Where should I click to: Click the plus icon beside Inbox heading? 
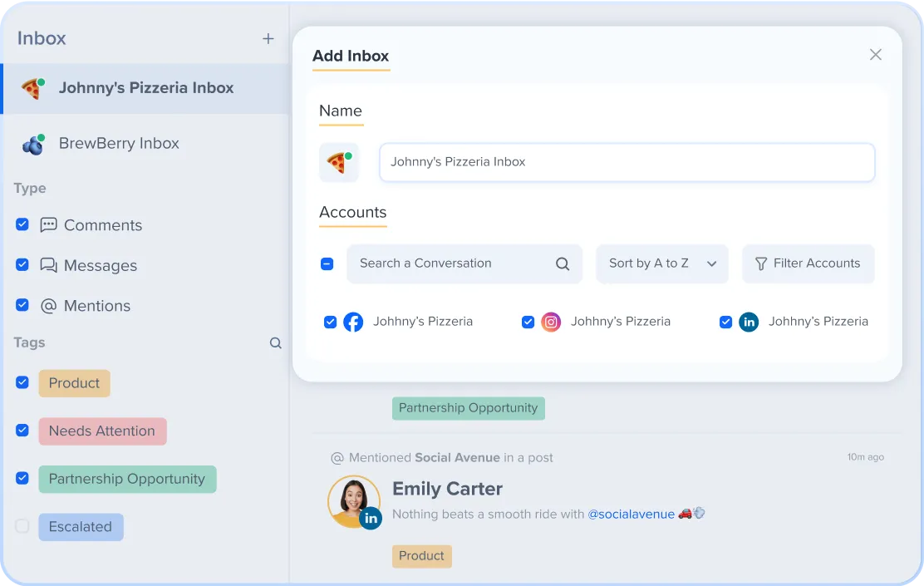pyautogui.click(x=268, y=39)
